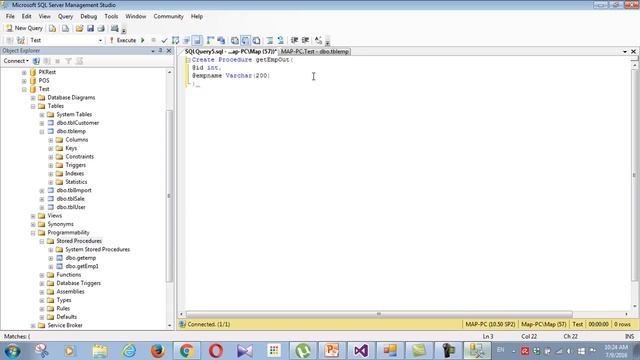Open Firefox from the taskbar
Viewport: 640px width, 360px height.
point(158,351)
